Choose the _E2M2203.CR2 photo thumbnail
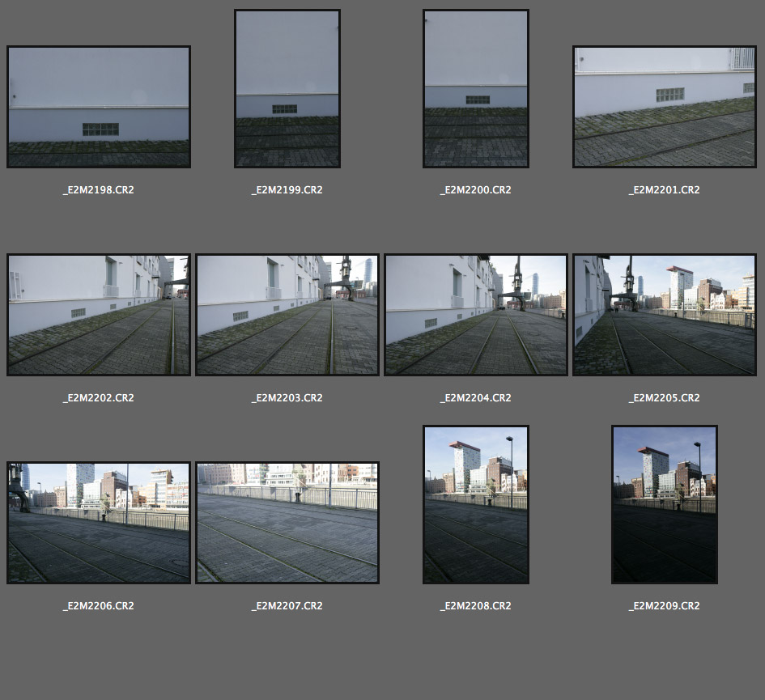 (287, 315)
